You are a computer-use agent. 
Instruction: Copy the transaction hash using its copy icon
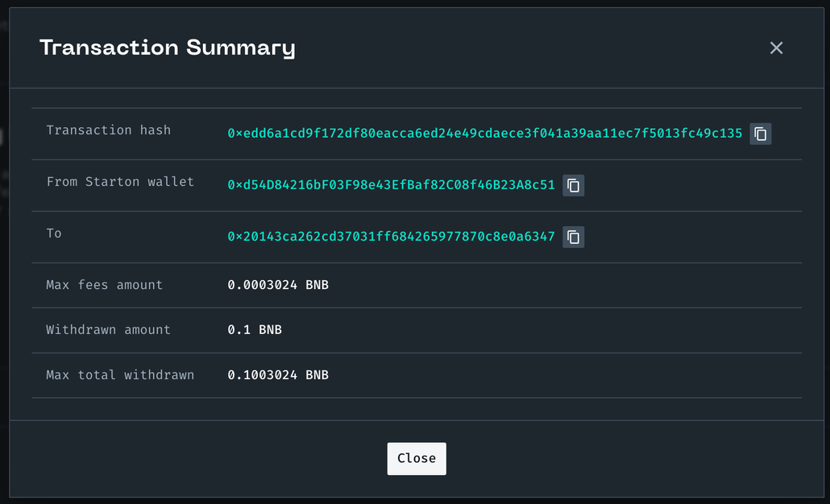point(760,134)
